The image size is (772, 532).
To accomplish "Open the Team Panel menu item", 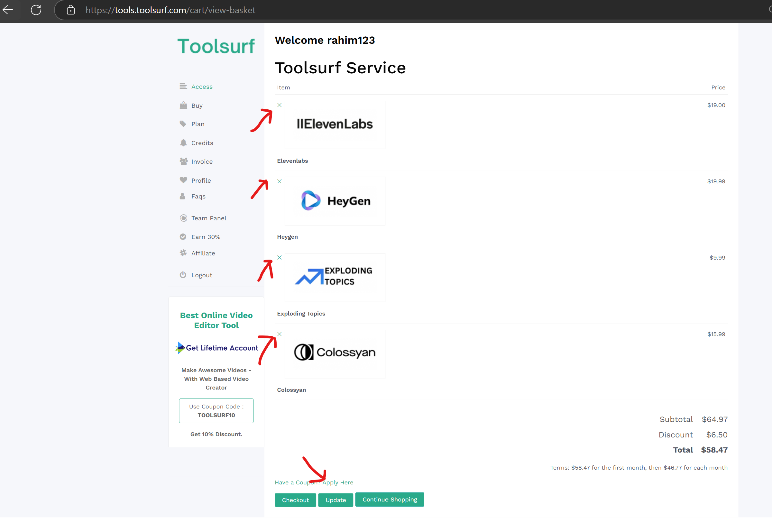I will [x=209, y=218].
